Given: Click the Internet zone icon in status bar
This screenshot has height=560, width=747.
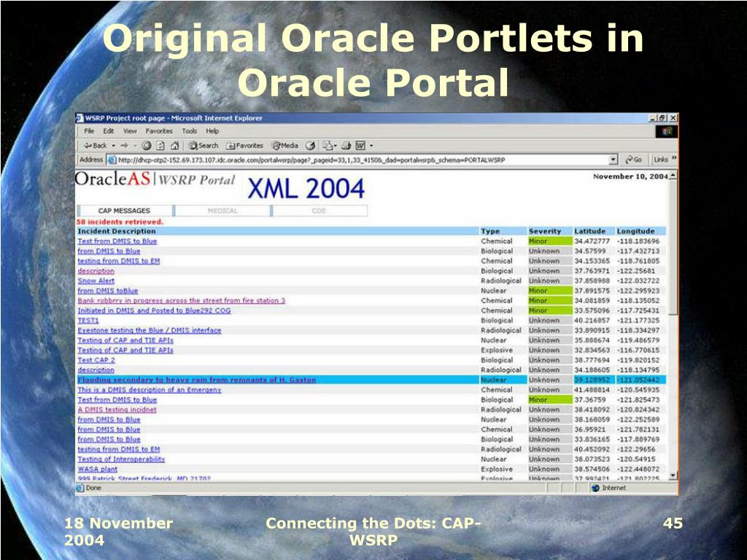Looking at the screenshot, I should tap(595, 488).
